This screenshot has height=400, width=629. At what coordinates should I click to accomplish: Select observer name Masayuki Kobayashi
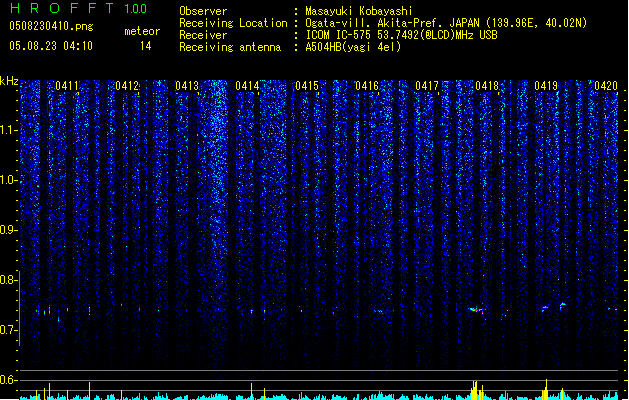pos(359,11)
